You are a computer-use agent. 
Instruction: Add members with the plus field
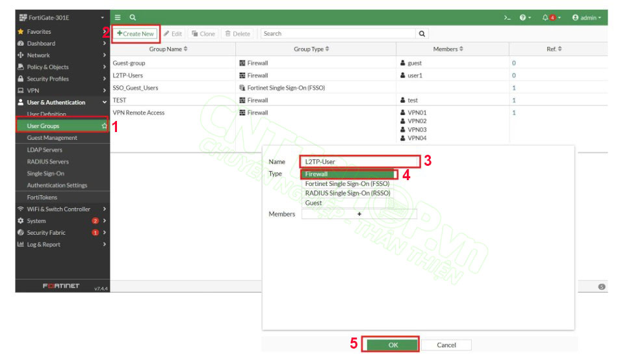click(x=359, y=214)
